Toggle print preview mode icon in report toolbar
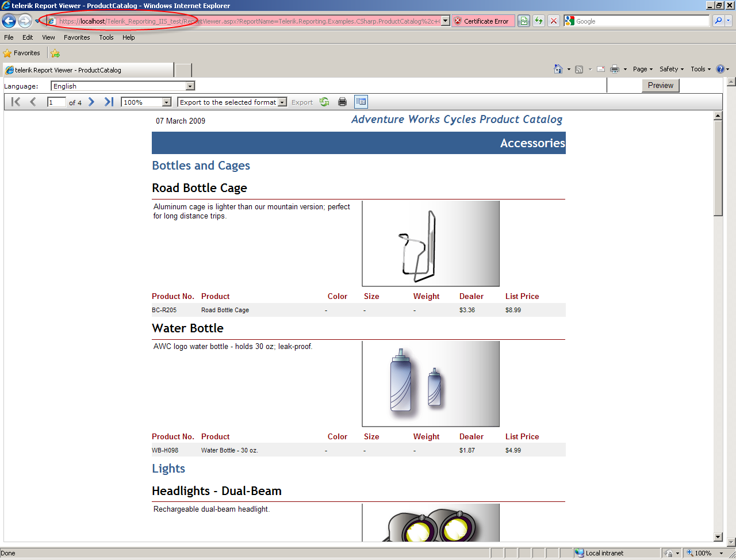The height and width of the screenshot is (560, 736). (361, 102)
